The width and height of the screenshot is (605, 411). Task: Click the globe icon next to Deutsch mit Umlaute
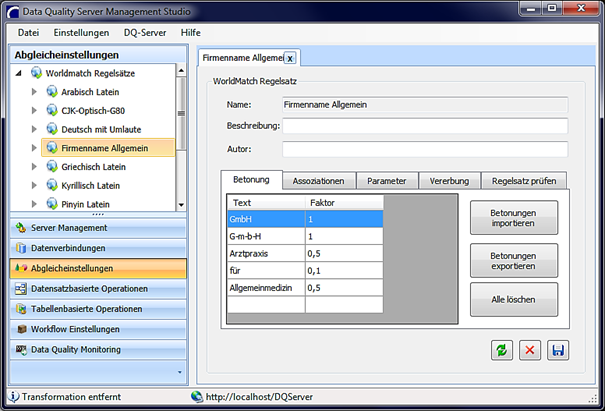pyautogui.click(x=52, y=129)
